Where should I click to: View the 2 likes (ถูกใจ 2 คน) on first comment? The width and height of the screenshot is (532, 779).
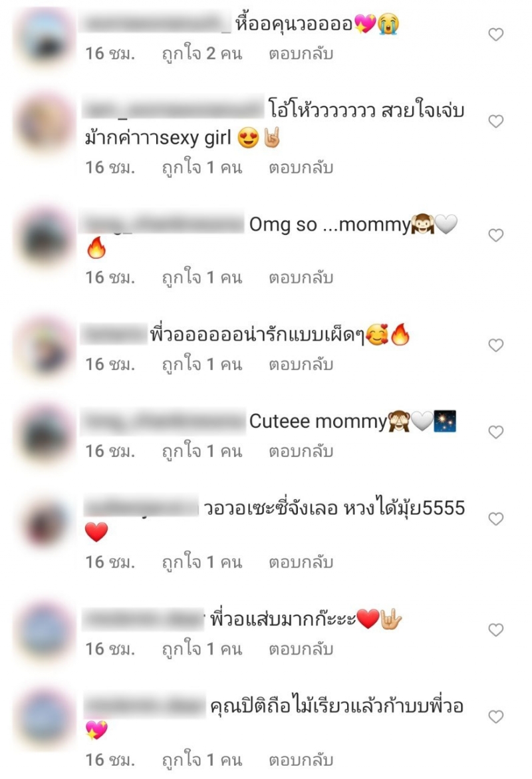pyautogui.click(x=202, y=53)
